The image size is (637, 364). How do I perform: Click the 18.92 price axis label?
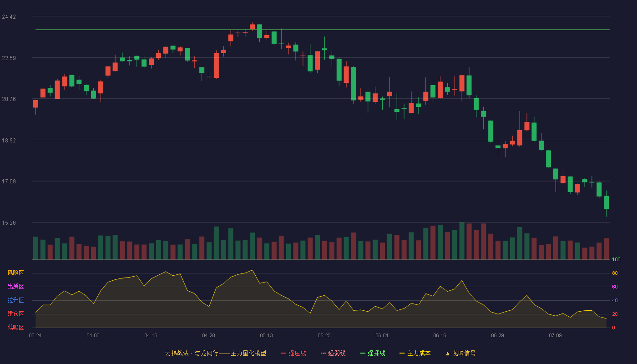click(x=9, y=140)
